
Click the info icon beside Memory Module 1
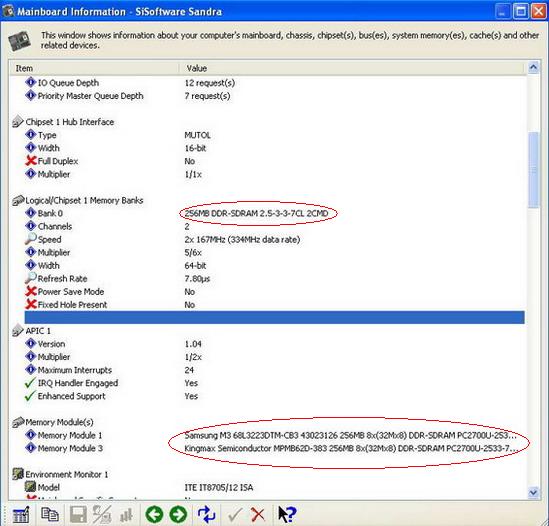coord(31,435)
